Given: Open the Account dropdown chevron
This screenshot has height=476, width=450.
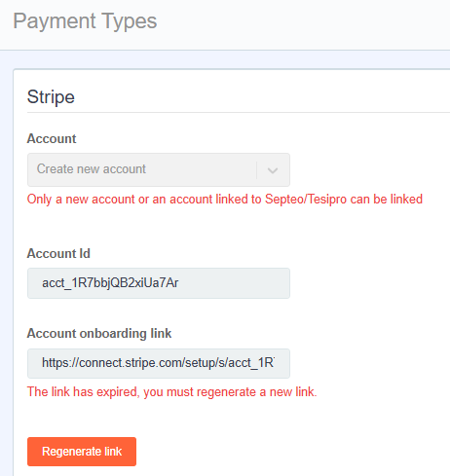Looking at the screenshot, I should click(x=273, y=170).
